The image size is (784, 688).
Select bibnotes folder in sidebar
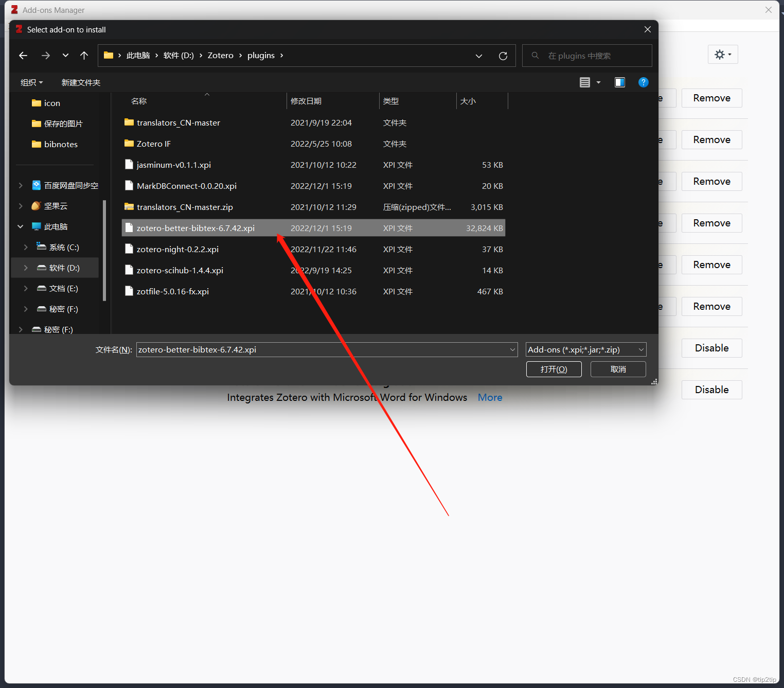[x=55, y=144]
